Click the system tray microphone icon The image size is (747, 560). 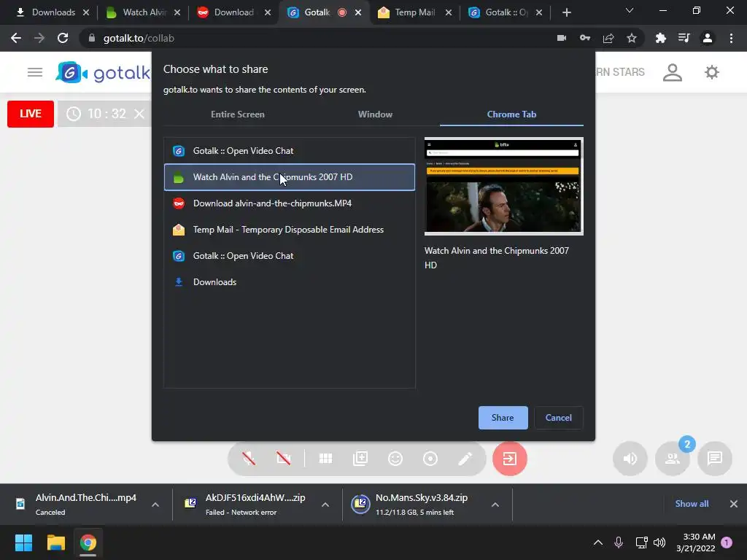(619, 542)
